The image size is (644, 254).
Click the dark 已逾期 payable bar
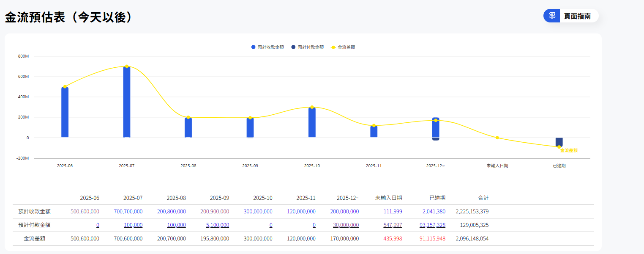pos(559,142)
